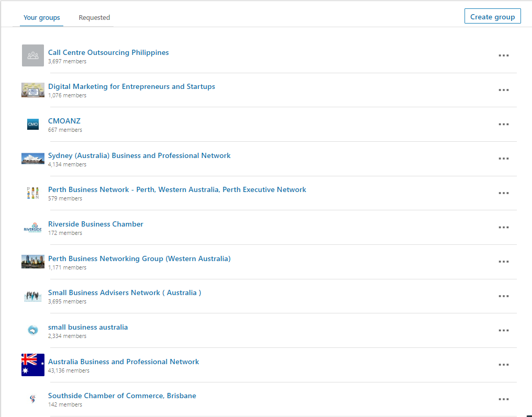
Task: Open the three-dot menu for CMOANZ
Action: tap(503, 125)
